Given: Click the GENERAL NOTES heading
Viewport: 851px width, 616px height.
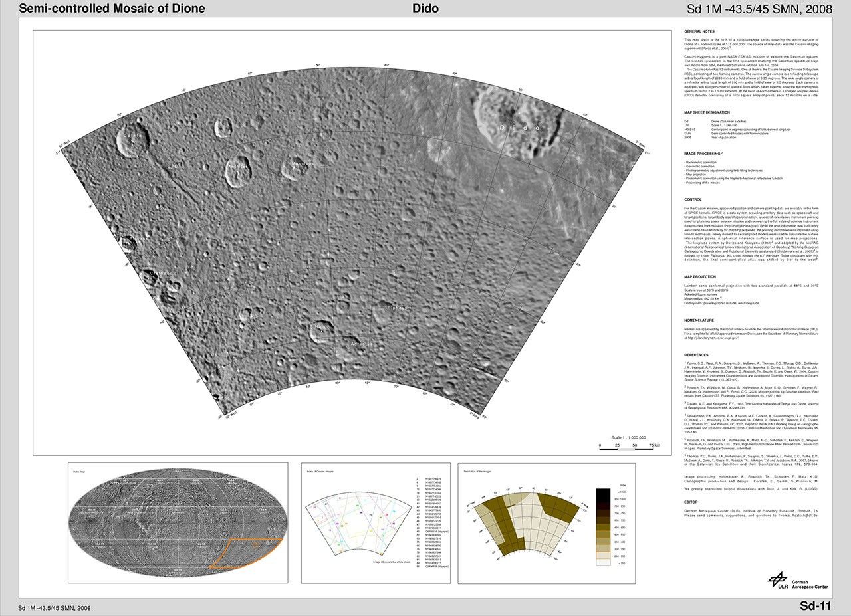Looking at the screenshot, I should pyautogui.click(x=700, y=31).
